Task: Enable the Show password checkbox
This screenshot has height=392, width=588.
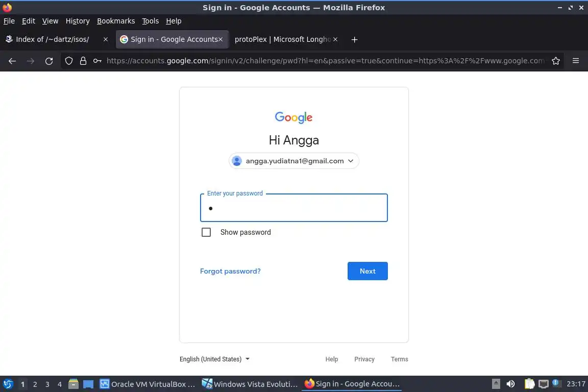Action: click(x=206, y=232)
